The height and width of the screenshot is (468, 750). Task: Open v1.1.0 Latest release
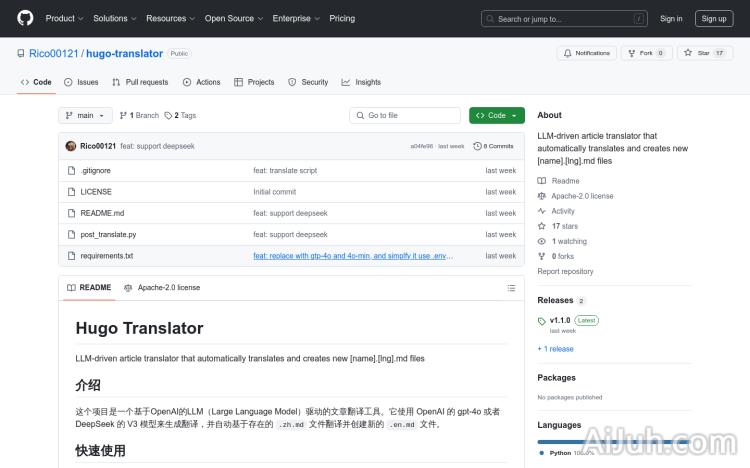pos(560,320)
